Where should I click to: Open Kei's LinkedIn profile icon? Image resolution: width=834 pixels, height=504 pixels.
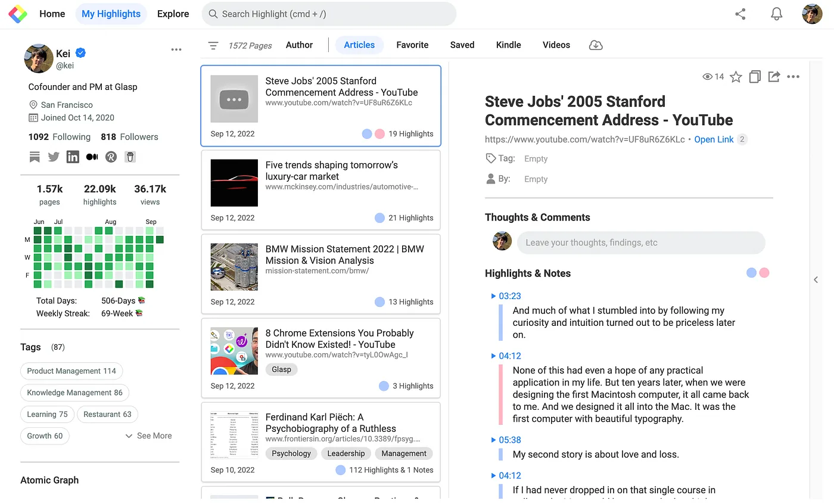73,157
